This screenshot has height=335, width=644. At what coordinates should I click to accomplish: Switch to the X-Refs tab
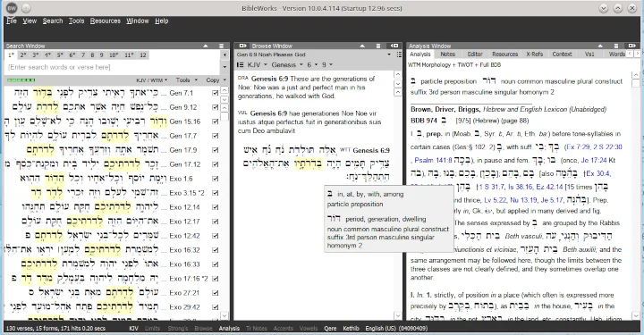534,54
